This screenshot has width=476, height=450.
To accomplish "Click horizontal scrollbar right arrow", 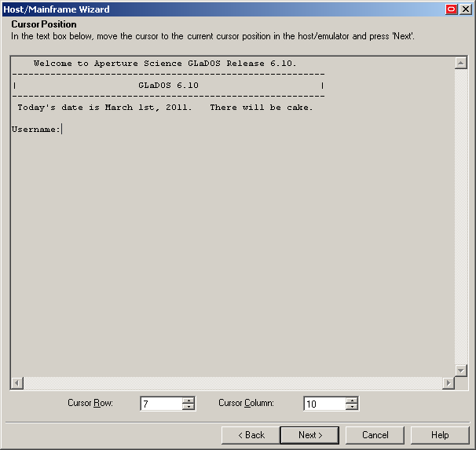I will (x=449, y=383).
